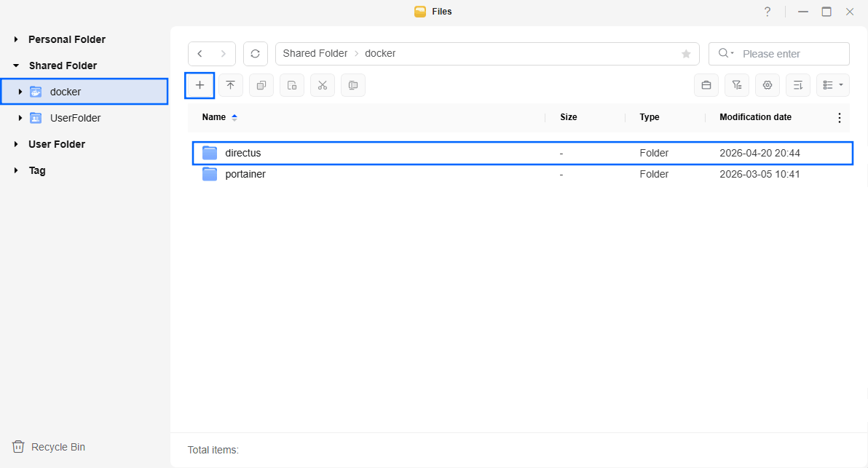The image size is (868, 468).
Task: Open the list view mode dropdown
Action: (832, 85)
